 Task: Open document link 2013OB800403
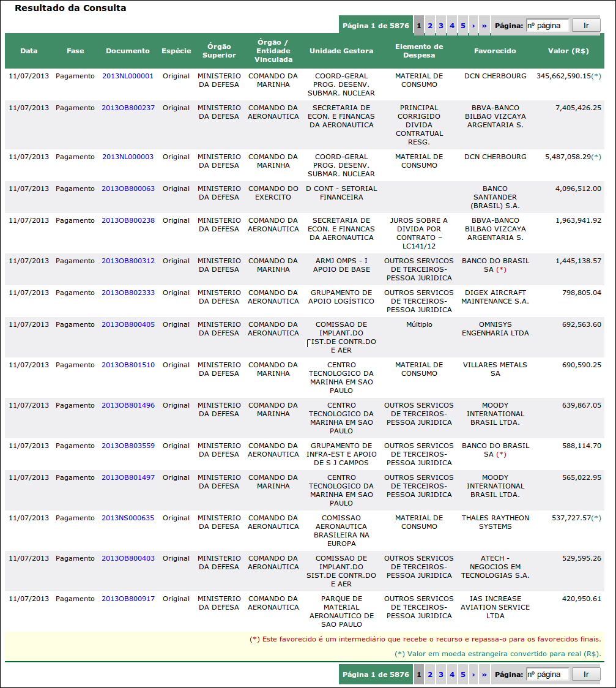[128, 559]
